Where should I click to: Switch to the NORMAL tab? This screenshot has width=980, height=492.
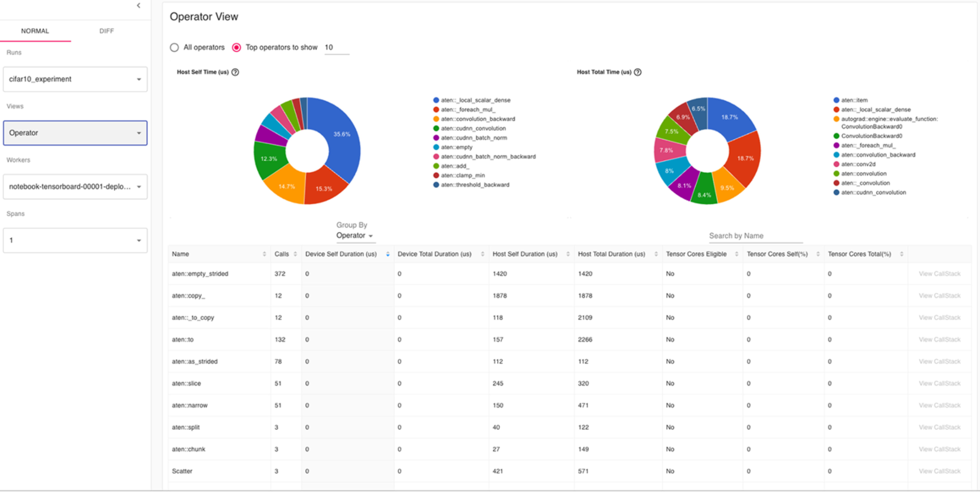coord(35,31)
